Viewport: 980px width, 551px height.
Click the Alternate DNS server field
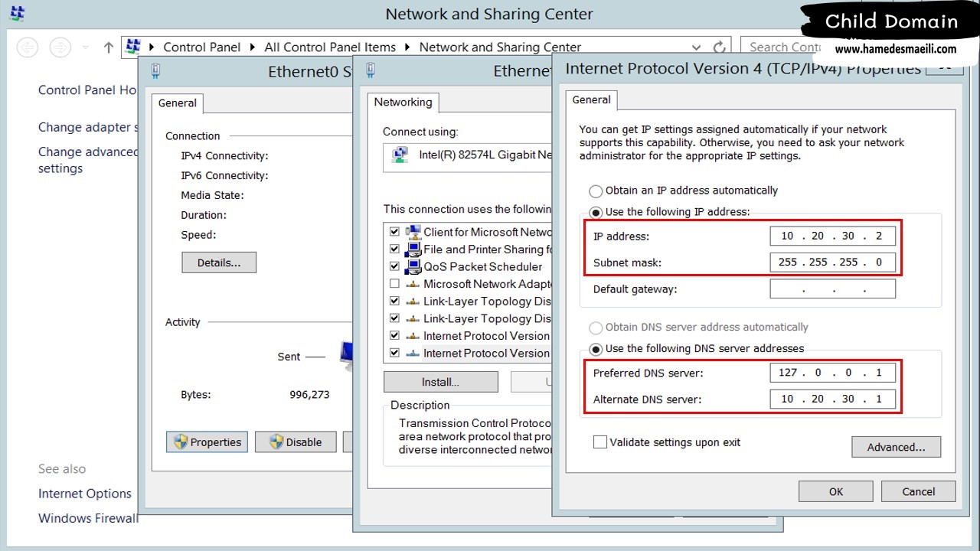(833, 399)
